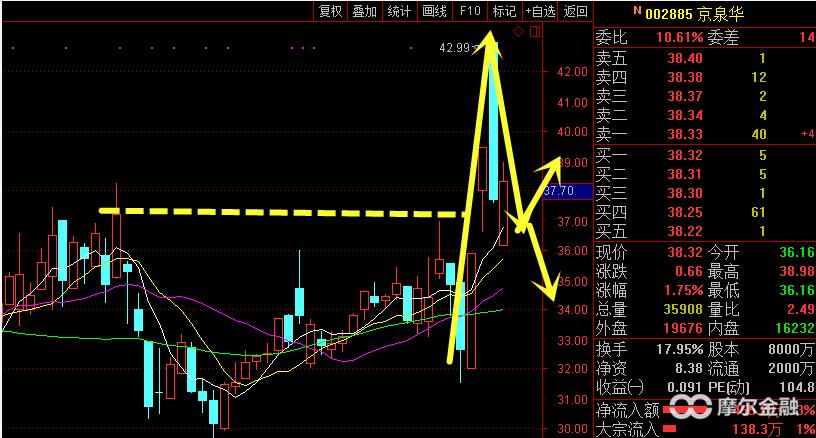
Task: Select the 买一 price 38.32
Action: click(685, 155)
